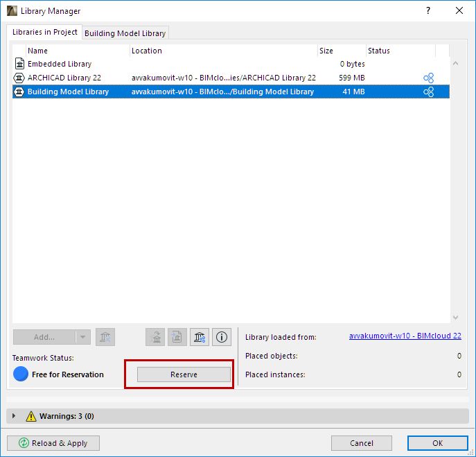The width and height of the screenshot is (476, 457).
Task: Click the Add... button
Action: coord(44,337)
